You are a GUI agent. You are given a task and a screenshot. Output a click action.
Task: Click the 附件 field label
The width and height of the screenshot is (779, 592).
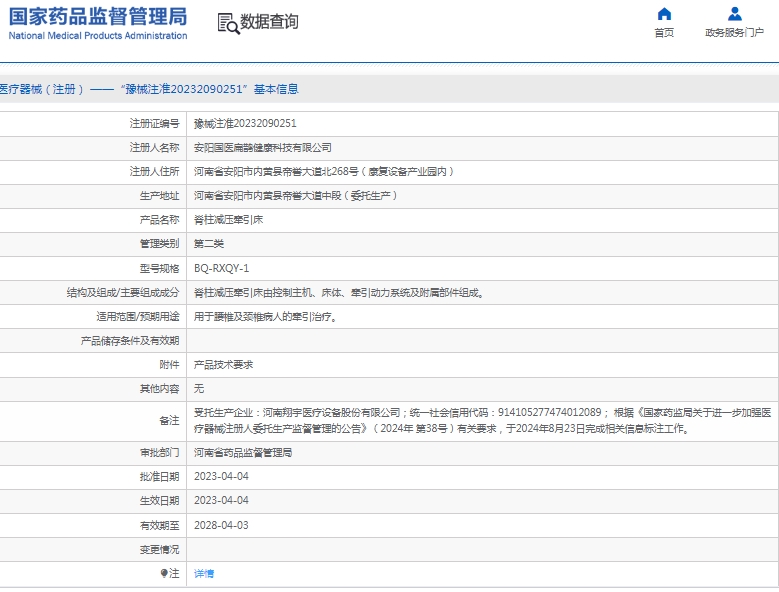click(x=169, y=365)
